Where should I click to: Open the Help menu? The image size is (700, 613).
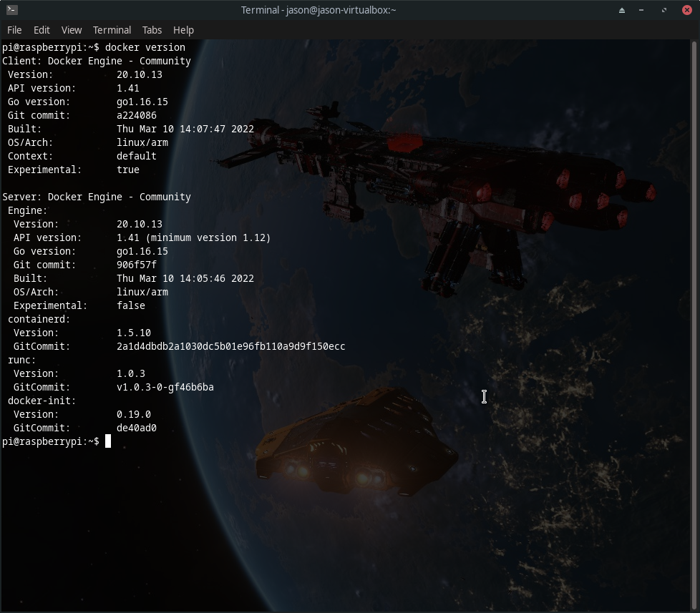click(x=183, y=30)
